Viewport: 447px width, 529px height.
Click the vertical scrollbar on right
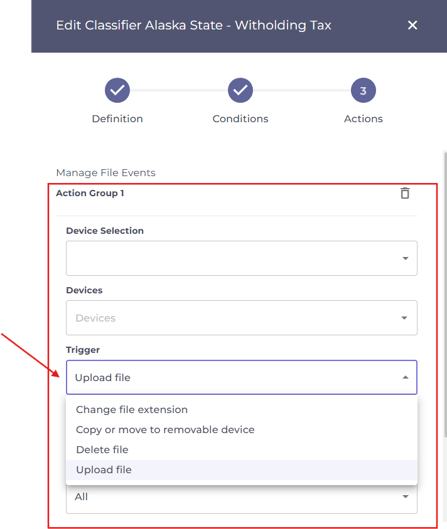445,294
